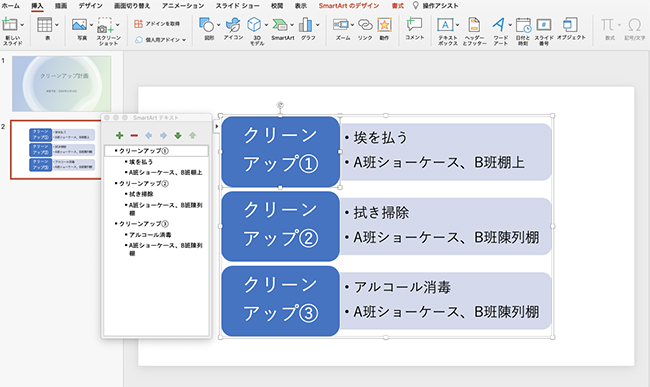Open the Draw (描画) tab
Viewport: 650px width, 387px height.
tap(61, 6)
